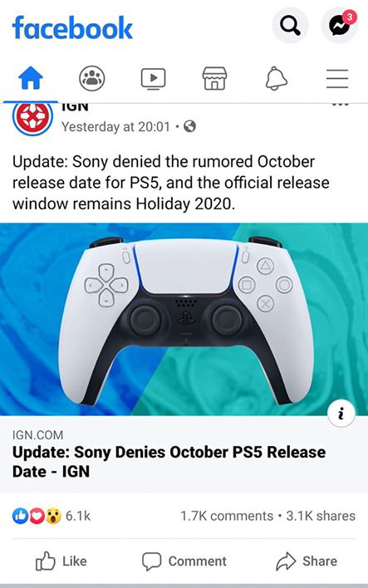Viewport: 368px width, 588px height.
Task: Open the 1.7K comments link
Action: coord(227,516)
